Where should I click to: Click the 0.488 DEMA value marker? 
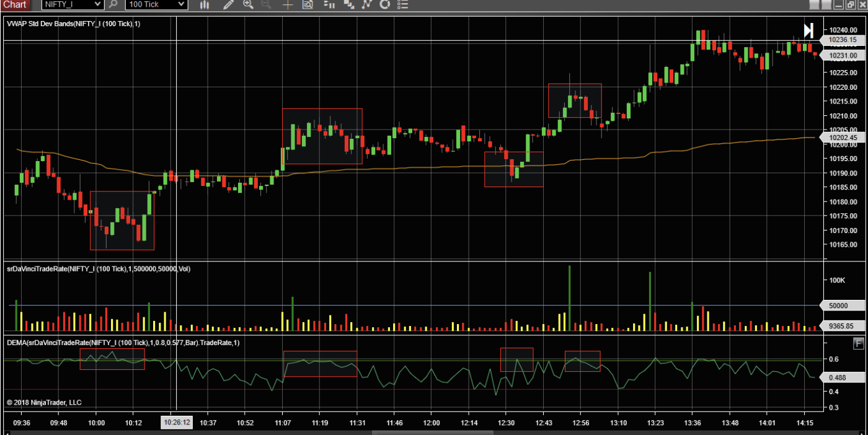pos(843,377)
